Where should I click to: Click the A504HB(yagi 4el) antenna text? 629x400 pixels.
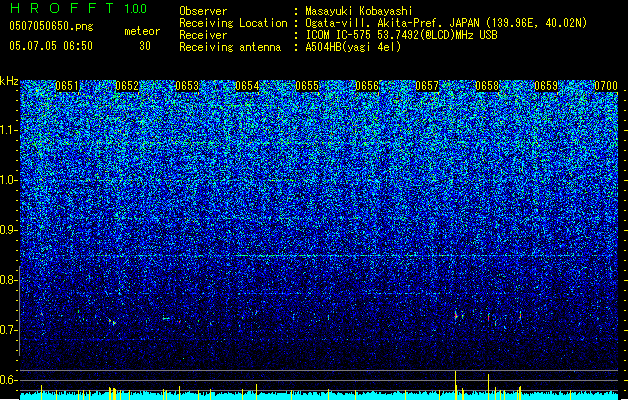coord(353,47)
